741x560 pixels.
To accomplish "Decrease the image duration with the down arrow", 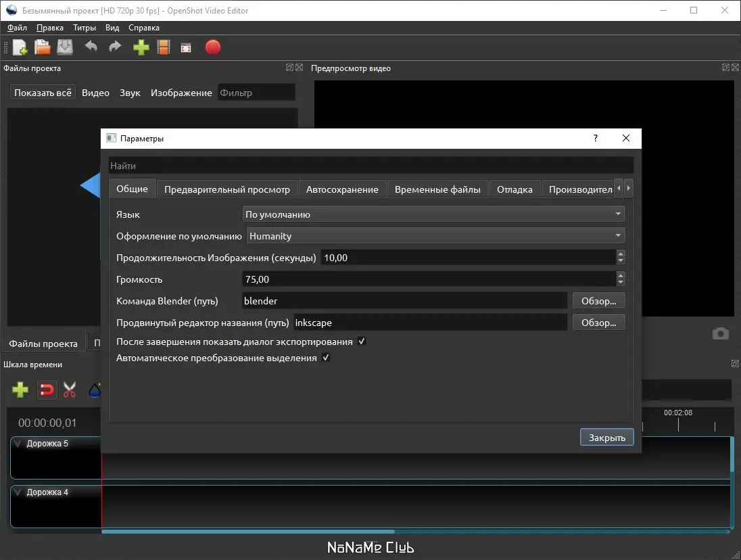I will tap(621, 261).
